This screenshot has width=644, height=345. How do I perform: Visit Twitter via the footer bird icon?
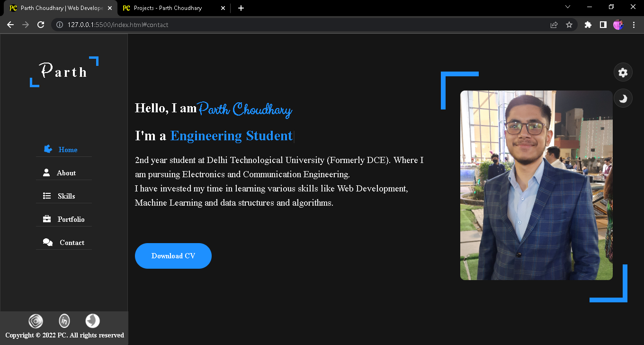(x=92, y=321)
